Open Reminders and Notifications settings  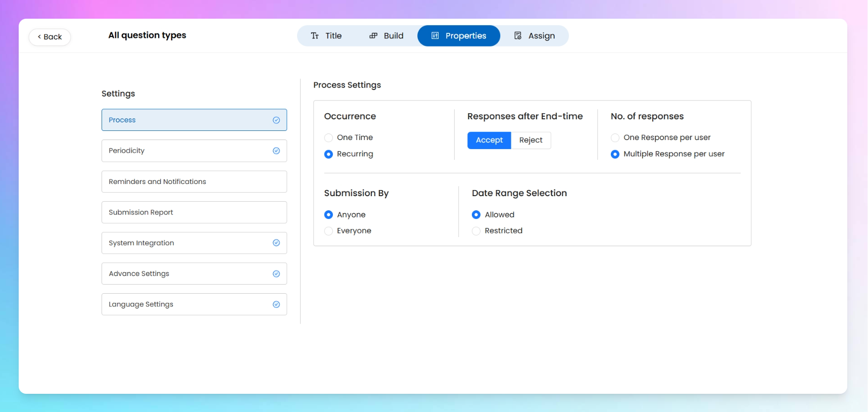tap(194, 181)
